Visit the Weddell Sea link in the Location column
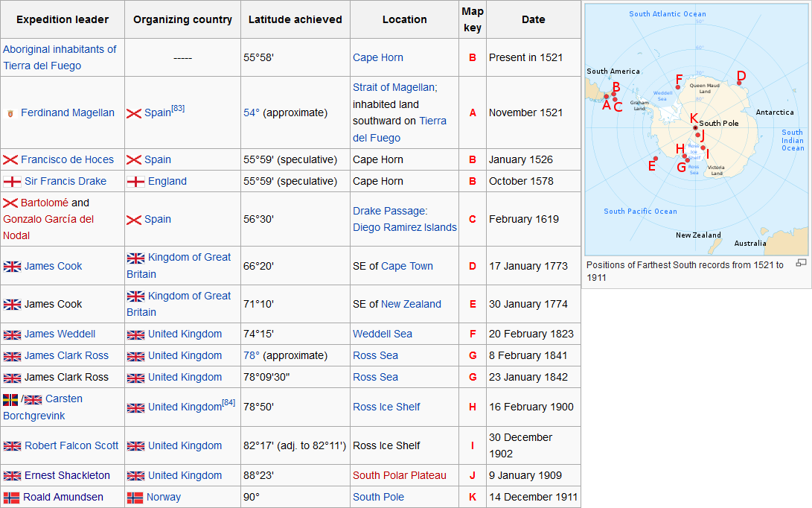This screenshot has height=508, width=812. pyautogui.click(x=382, y=334)
